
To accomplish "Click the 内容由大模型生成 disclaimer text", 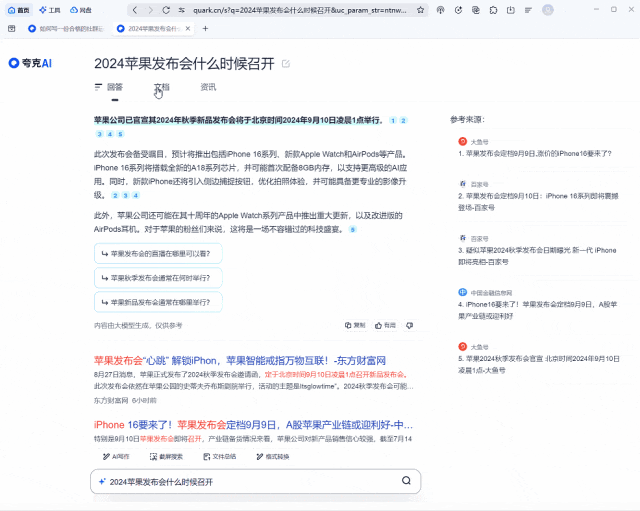I will click(x=138, y=325).
